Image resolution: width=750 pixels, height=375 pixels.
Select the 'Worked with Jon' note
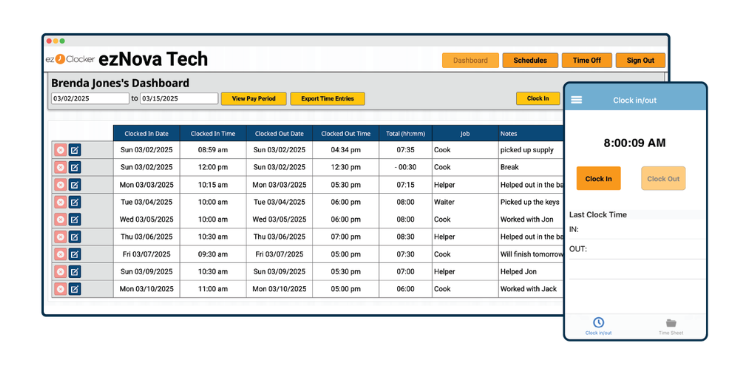coord(527,220)
